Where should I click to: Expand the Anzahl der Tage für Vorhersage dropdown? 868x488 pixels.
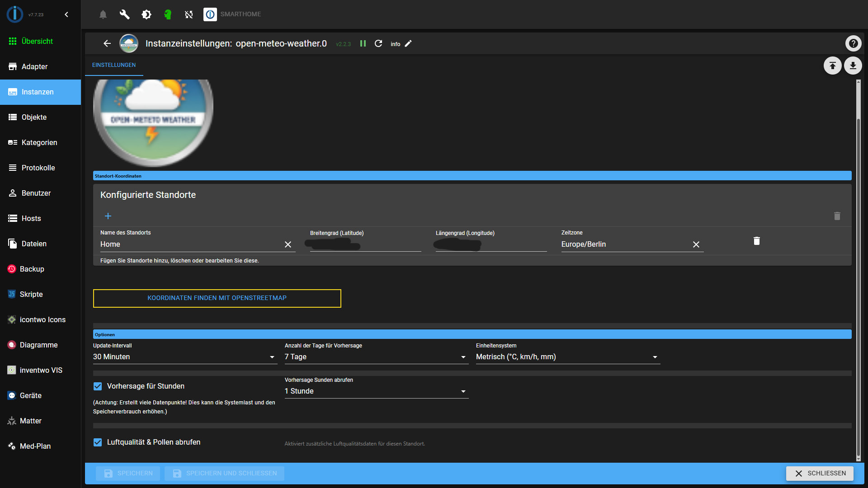coord(463,357)
